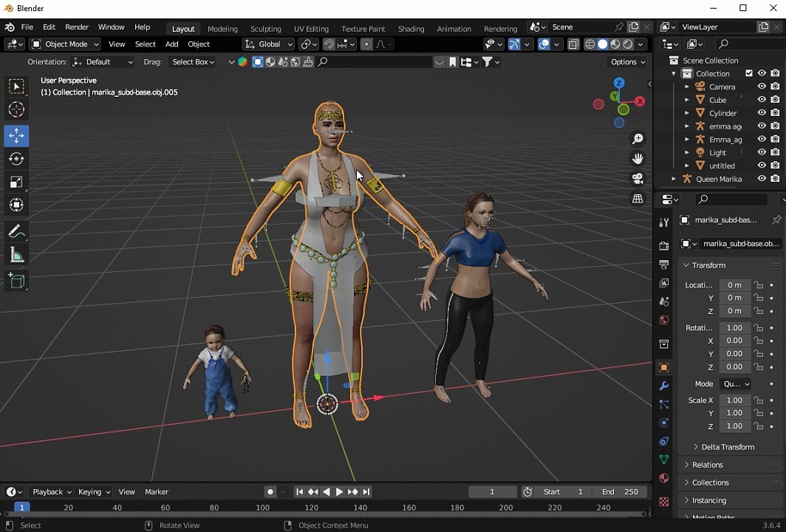The height and width of the screenshot is (532, 786).
Task: Switch to the Sculpting workspace tab
Action: 266,29
